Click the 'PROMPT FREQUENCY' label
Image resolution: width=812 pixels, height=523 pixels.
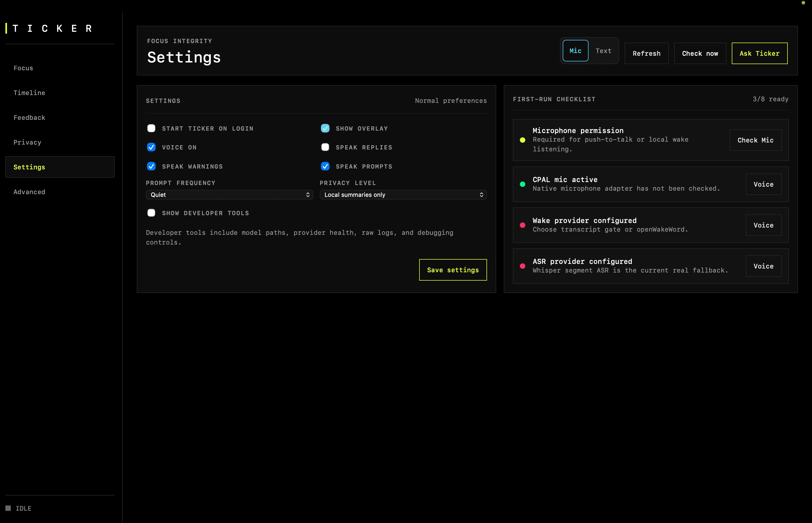coord(181,183)
